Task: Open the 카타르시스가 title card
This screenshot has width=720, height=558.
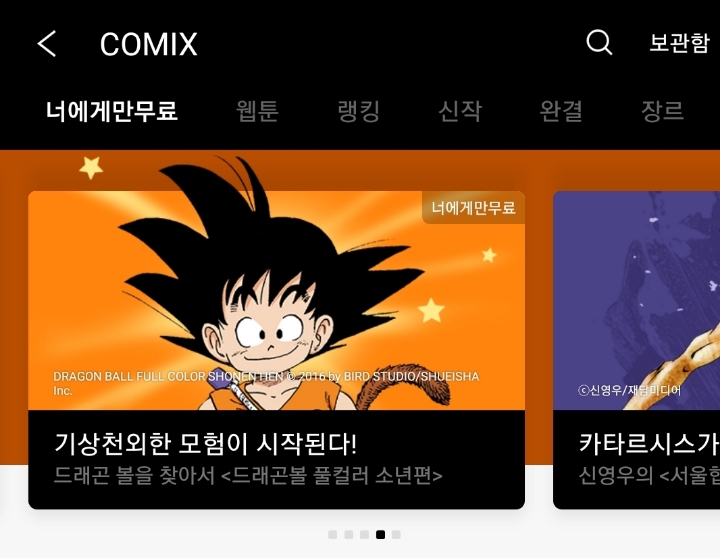Action: click(x=648, y=444)
